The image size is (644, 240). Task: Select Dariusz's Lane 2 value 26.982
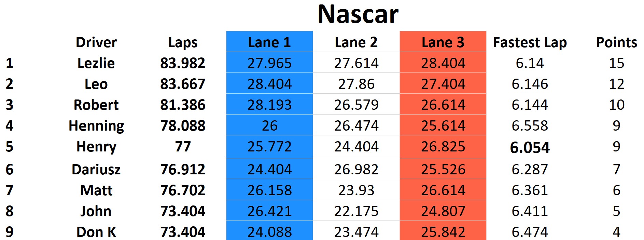click(x=356, y=169)
